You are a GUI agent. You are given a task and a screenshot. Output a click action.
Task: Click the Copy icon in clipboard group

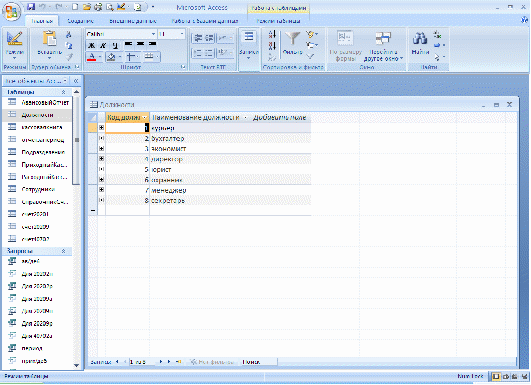pyautogui.click(x=69, y=46)
